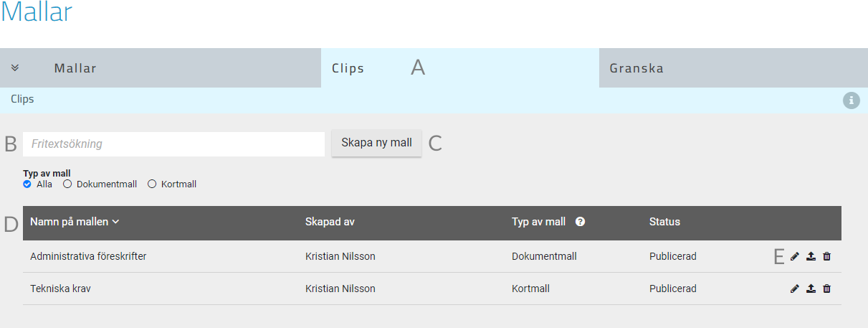Image resolution: width=868 pixels, height=328 pixels.
Task: Switch to the Mallar tab
Action: (75, 69)
